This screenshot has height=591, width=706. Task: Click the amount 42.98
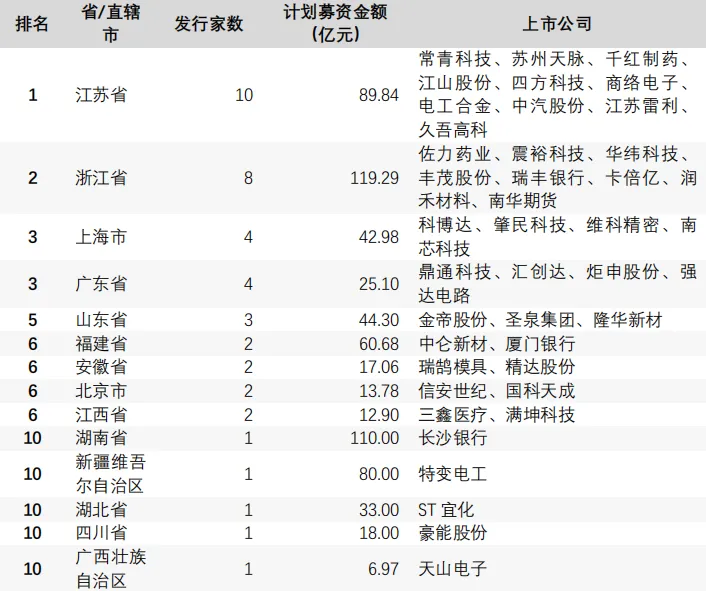(x=379, y=237)
